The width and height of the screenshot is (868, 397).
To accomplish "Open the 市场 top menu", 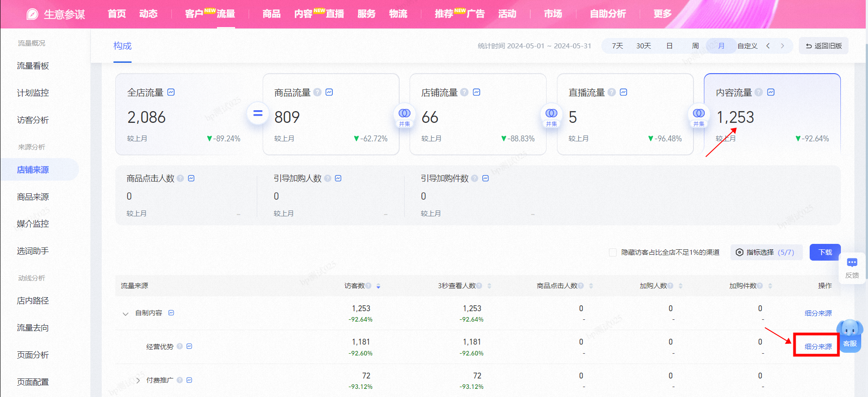I will [x=553, y=14].
